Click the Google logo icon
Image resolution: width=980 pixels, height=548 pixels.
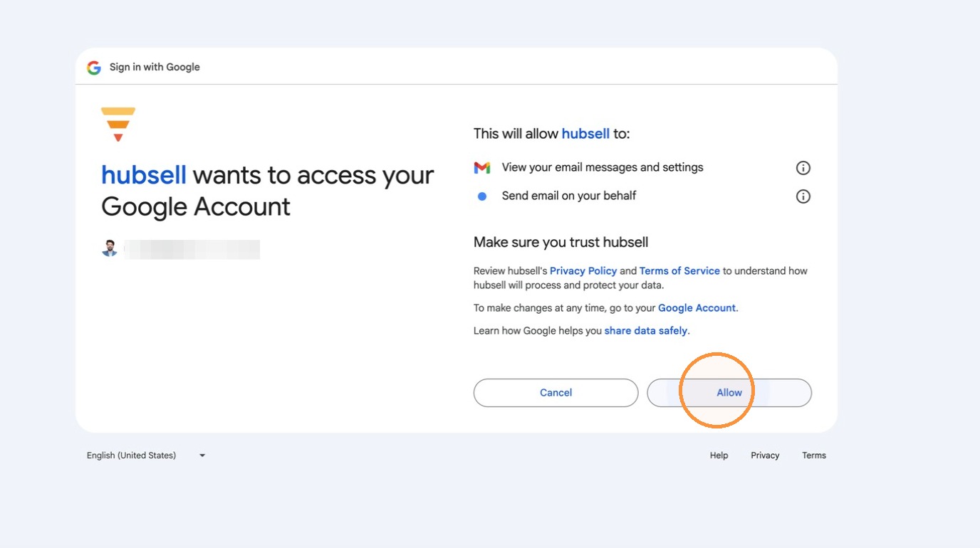94,68
